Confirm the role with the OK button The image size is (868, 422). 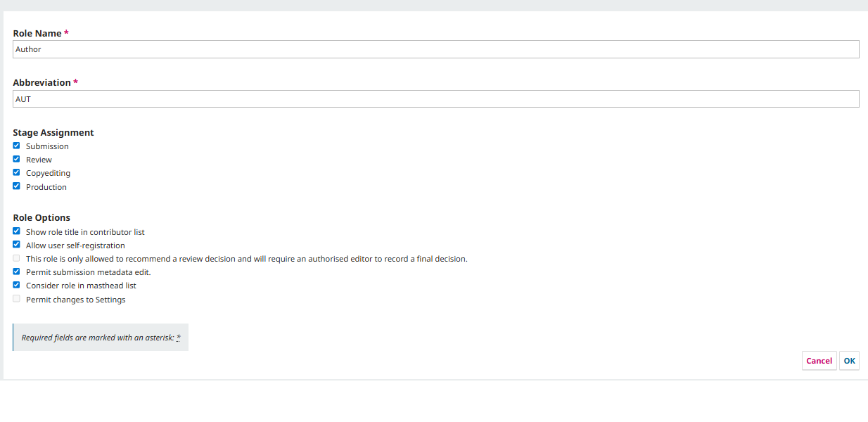[849, 361]
